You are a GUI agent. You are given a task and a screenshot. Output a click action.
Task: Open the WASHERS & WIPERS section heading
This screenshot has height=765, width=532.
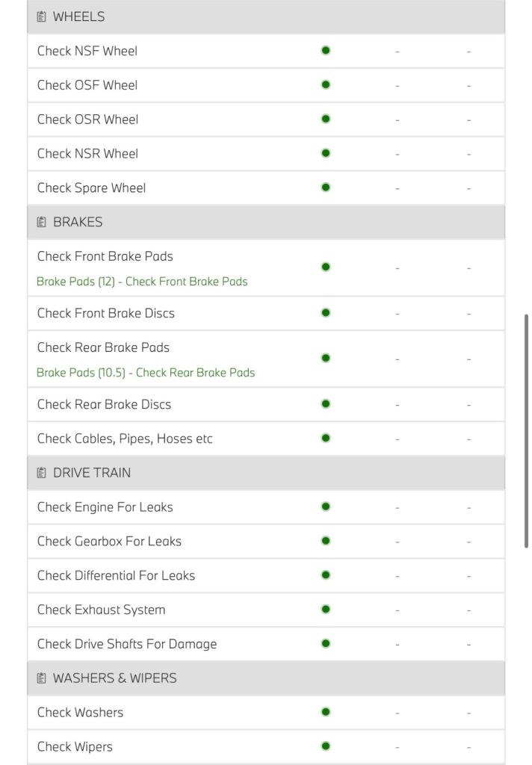pyautogui.click(x=266, y=678)
